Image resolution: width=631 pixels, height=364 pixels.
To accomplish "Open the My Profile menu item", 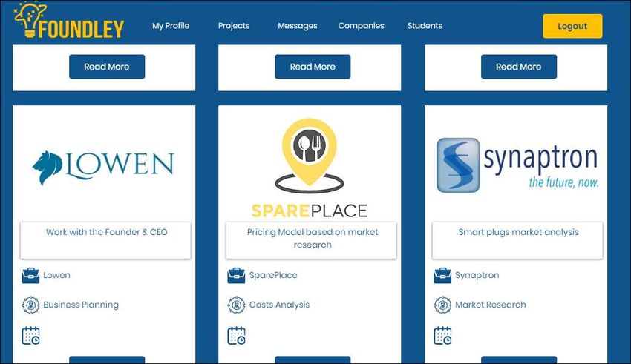I will tap(171, 26).
